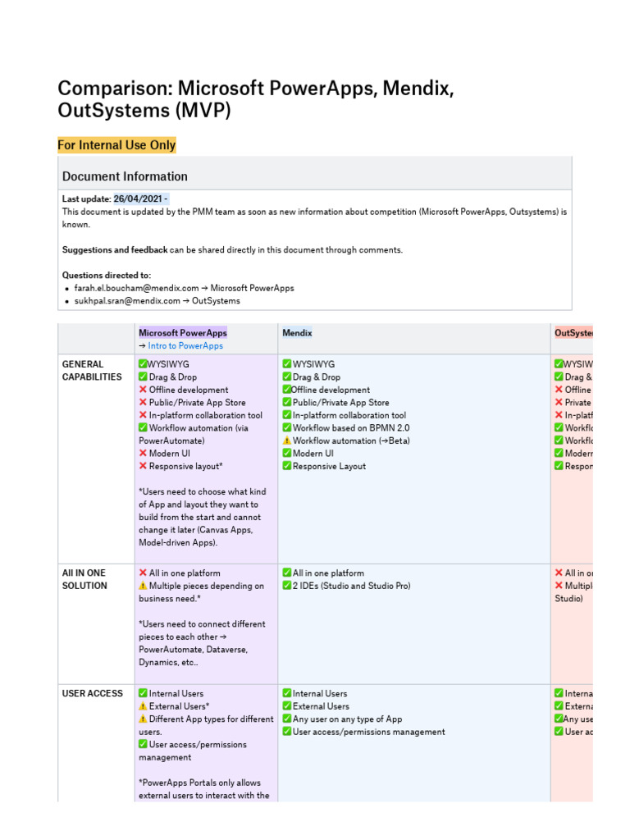Image resolution: width=630 pixels, height=840 pixels.
Task: Click 'User access/permissions management' in the Mendix column
Action: [368, 733]
